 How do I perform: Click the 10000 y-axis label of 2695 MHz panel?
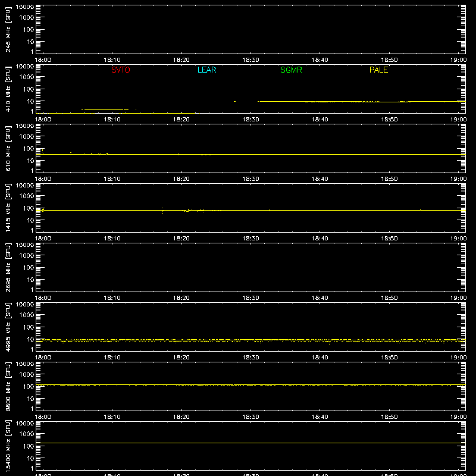[25, 245]
